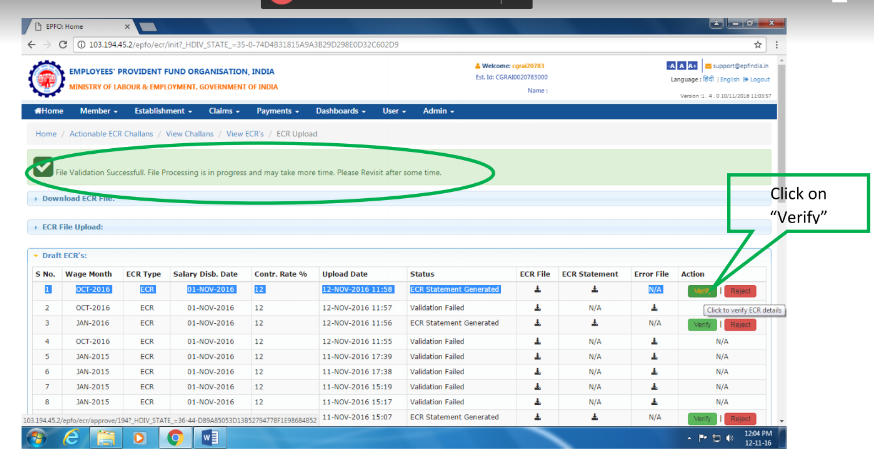Click the Logout link

pyautogui.click(x=759, y=79)
